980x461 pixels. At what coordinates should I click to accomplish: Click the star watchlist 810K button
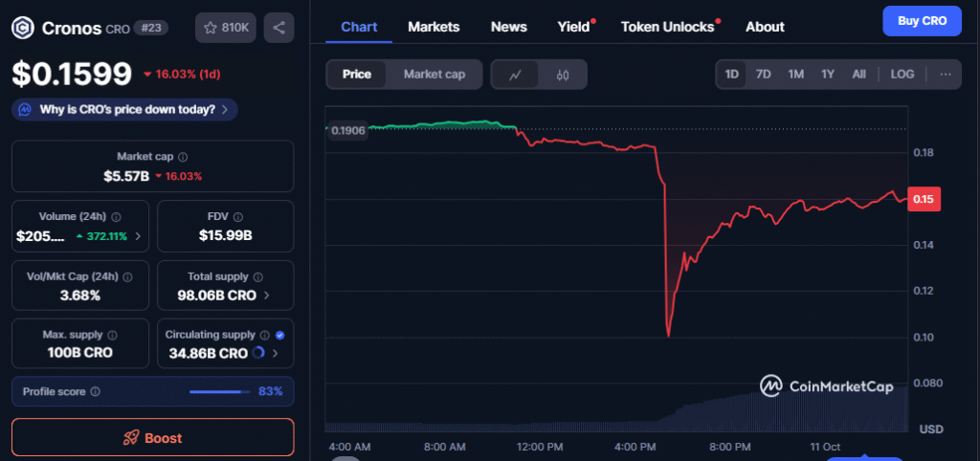click(x=225, y=27)
